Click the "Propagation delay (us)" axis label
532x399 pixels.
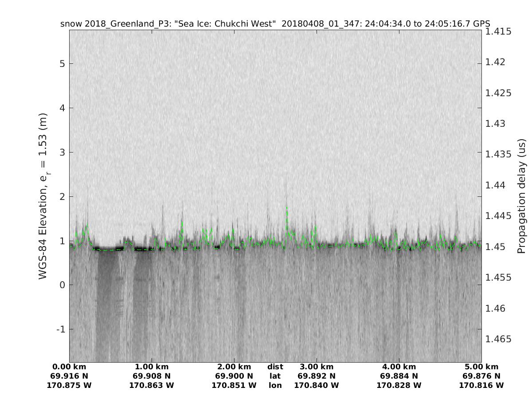point(521,196)
